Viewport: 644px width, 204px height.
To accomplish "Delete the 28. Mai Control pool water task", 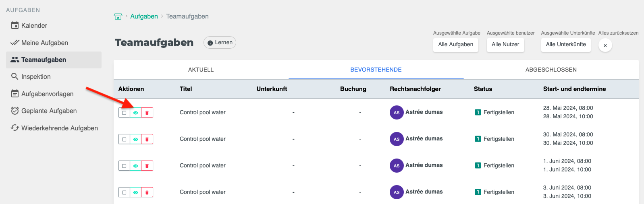I will [x=147, y=113].
